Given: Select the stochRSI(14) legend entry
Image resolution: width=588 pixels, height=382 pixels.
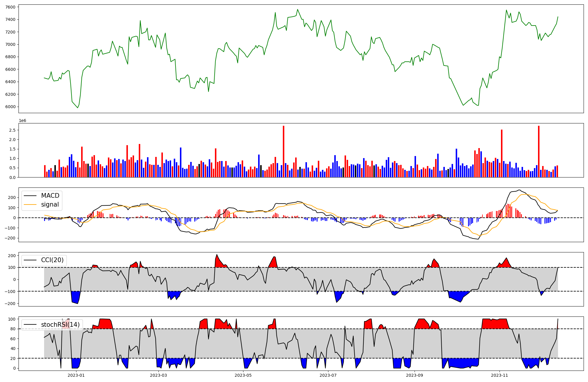Looking at the screenshot, I should 60,325.
